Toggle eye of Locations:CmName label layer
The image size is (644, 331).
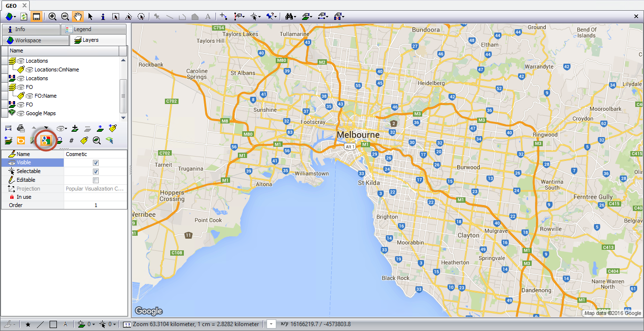(x=29, y=70)
